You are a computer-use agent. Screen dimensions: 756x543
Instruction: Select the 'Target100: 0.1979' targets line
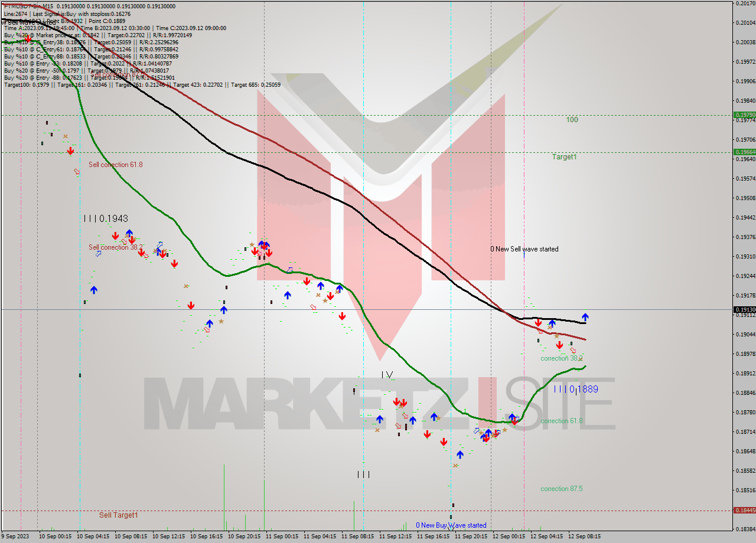(x=142, y=84)
